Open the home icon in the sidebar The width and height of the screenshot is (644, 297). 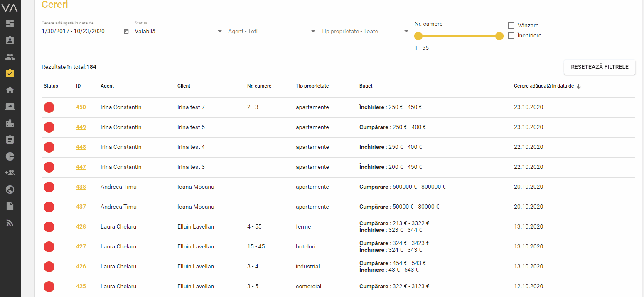click(10, 90)
